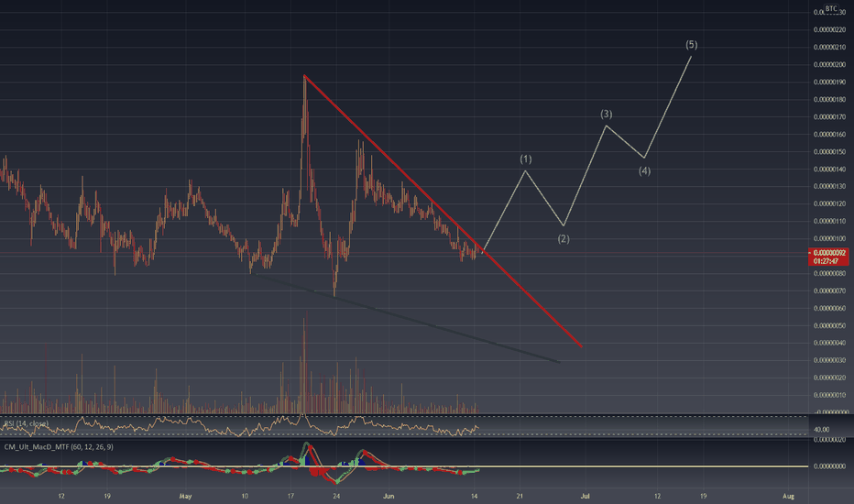Click the bar countdown timer 01:27:47
The image size is (854, 504).
826,261
